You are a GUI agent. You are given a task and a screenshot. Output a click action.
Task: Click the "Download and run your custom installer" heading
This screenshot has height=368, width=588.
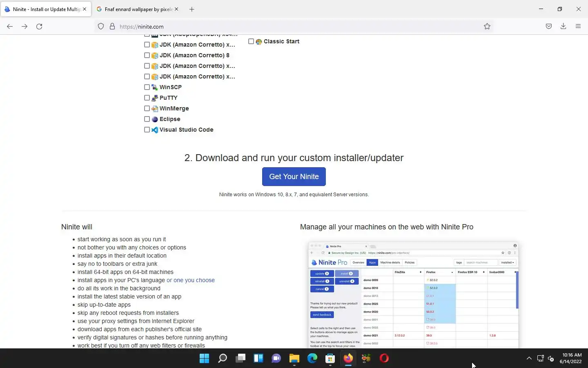[294, 158]
